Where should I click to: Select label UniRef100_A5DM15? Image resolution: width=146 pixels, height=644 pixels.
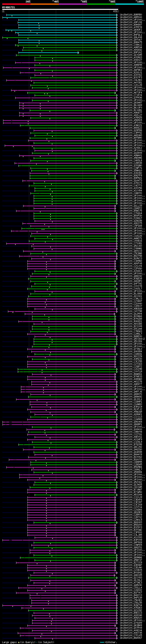(x=131, y=120)
